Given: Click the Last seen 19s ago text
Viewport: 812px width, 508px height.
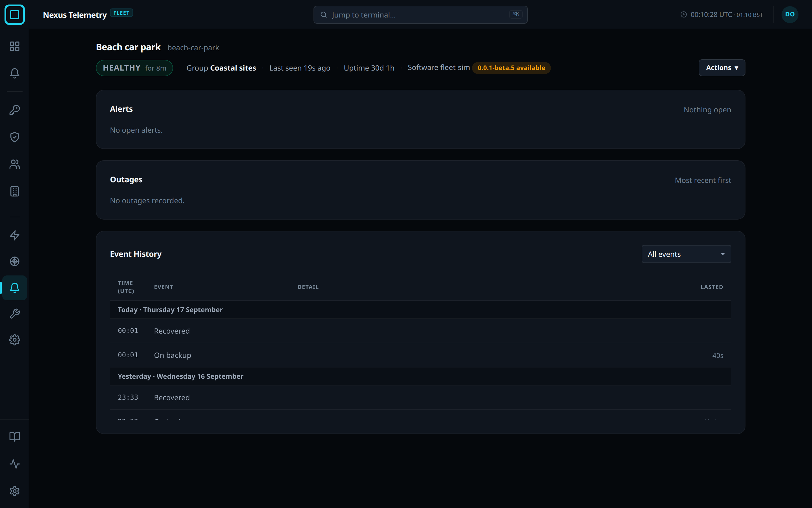Looking at the screenshot, I should [x=300, y=68].
